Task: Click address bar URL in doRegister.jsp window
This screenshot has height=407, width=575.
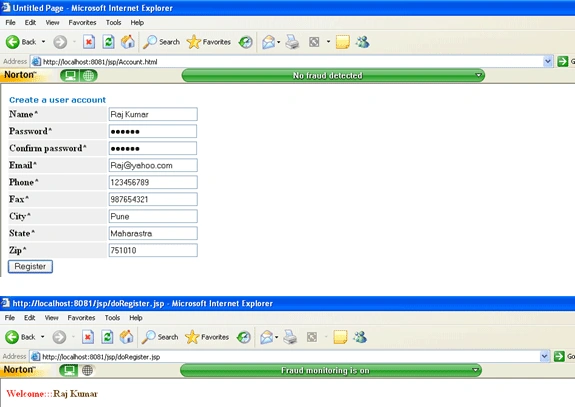Action: point(101,356)
